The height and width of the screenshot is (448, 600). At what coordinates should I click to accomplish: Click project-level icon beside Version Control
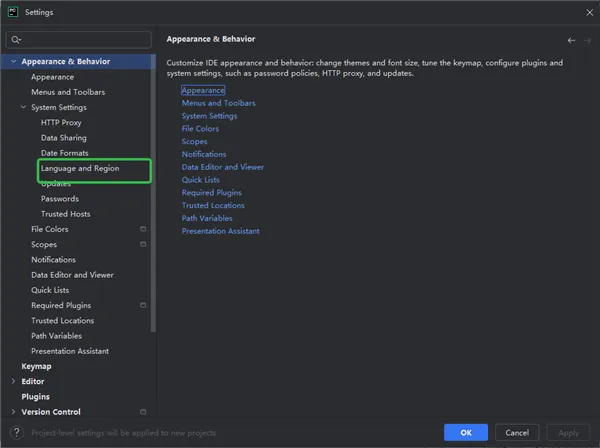point(143,412)
